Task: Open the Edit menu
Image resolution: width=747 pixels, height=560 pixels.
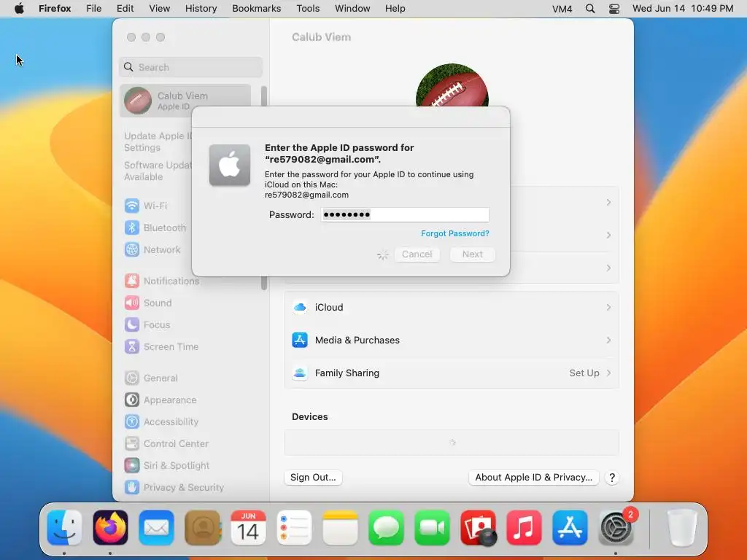Action: point(125,9)
